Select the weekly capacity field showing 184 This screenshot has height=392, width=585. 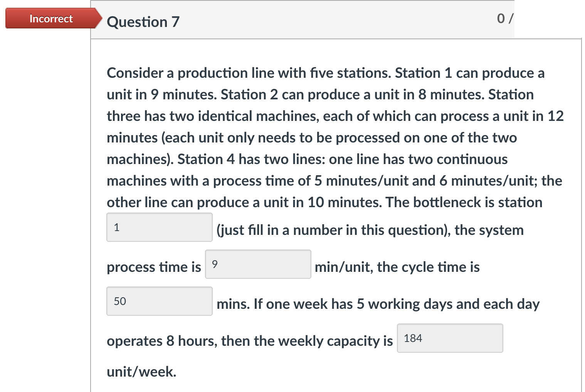coord(449,338)
